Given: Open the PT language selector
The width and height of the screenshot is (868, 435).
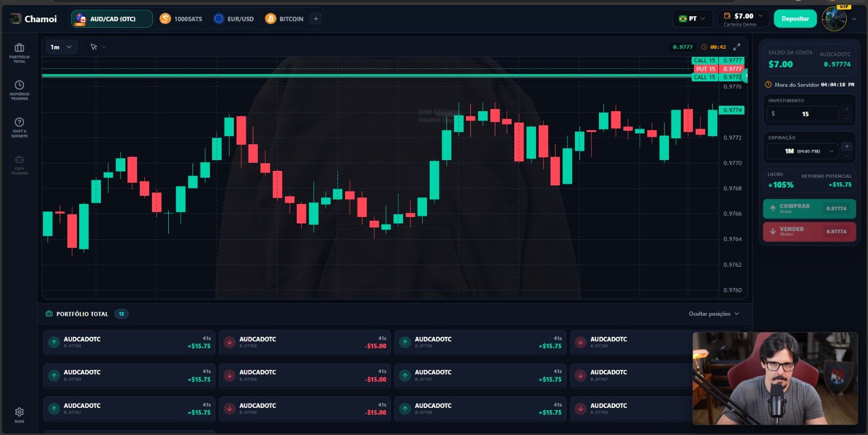Looking at the screenshot, I should (x=692, y=18).
